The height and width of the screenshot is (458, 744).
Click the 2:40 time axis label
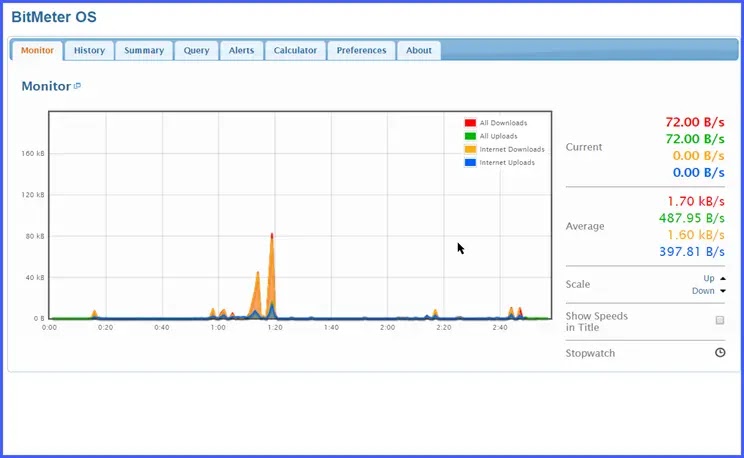[500, 327]
